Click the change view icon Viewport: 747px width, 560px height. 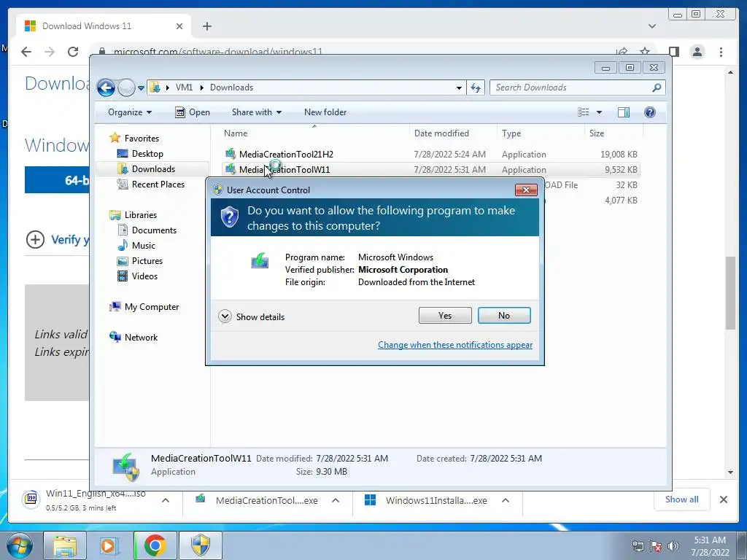(584, 112)
